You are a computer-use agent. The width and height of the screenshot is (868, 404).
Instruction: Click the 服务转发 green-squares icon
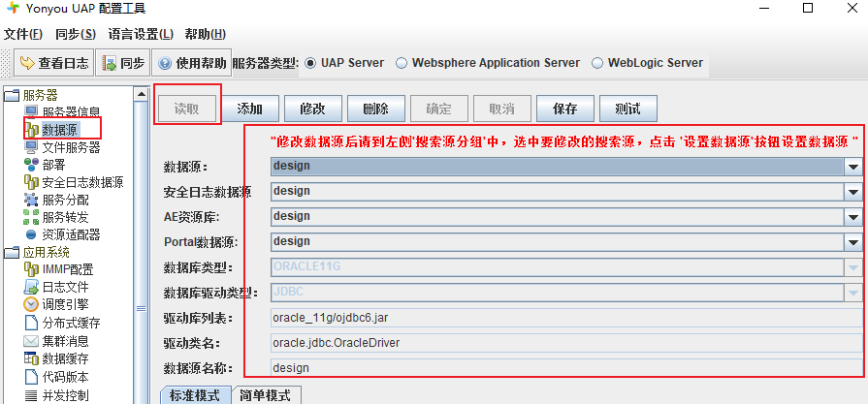pyautogui.click(x=31, y=217)
